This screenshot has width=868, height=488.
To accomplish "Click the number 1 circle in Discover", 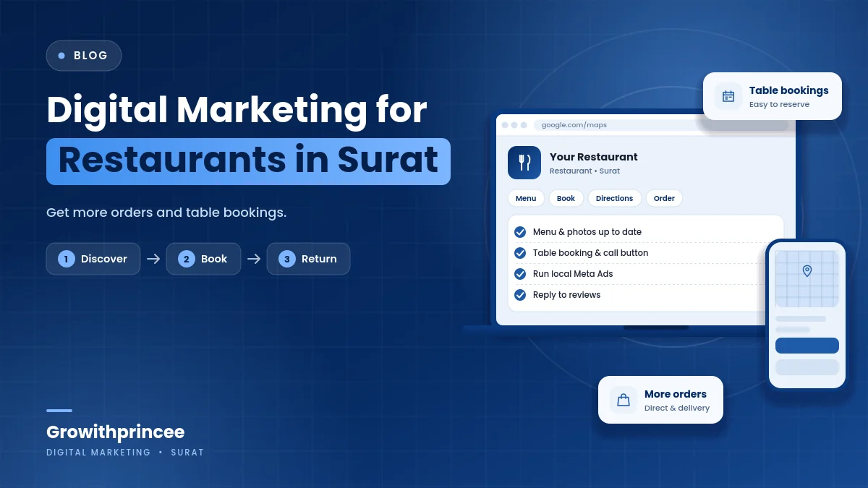I will [67, 259].
